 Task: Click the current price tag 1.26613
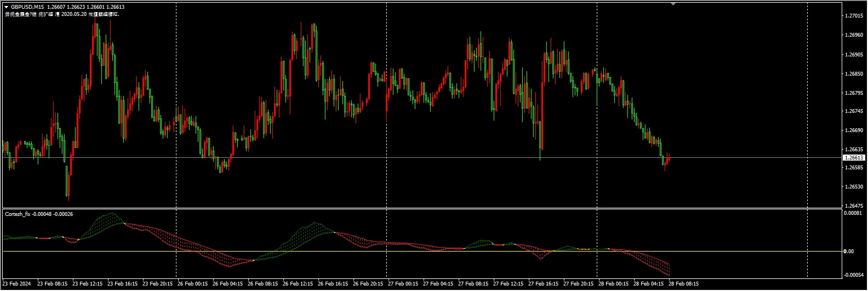(854, 157)
